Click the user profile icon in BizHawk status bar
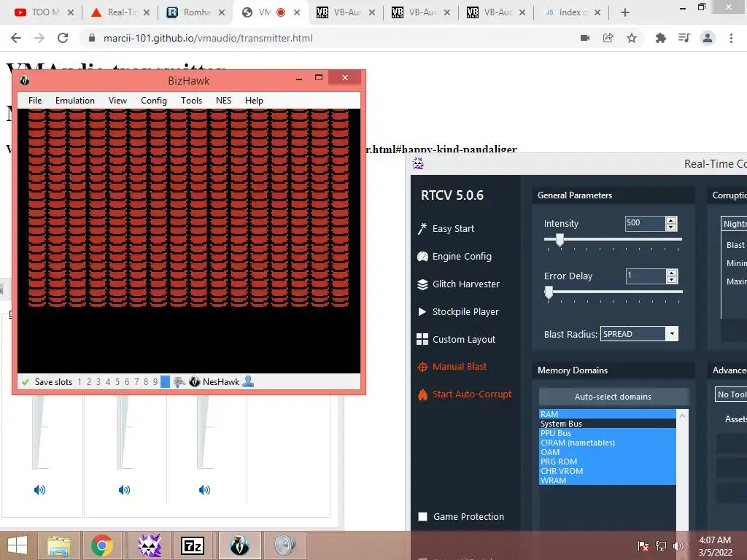Screen dimensions: 747x560 click(x=248, y=381)
